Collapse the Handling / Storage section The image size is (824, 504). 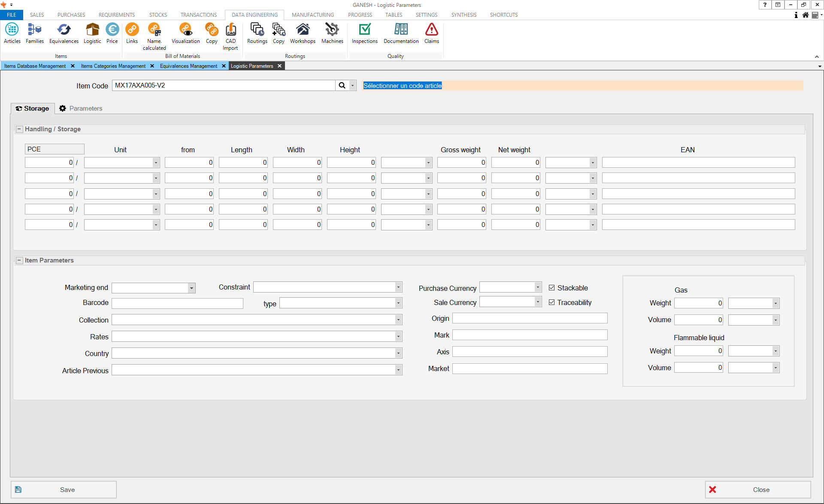coord(19,129)
